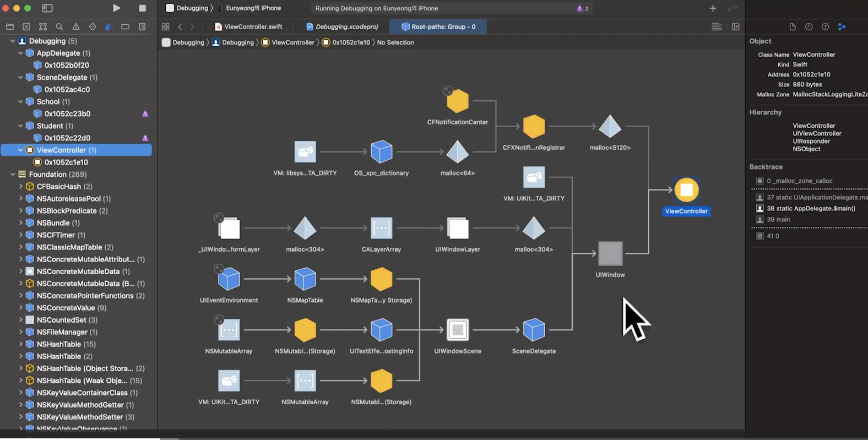
Task: Collapse the Student (1) row
Action: point(20,126)
